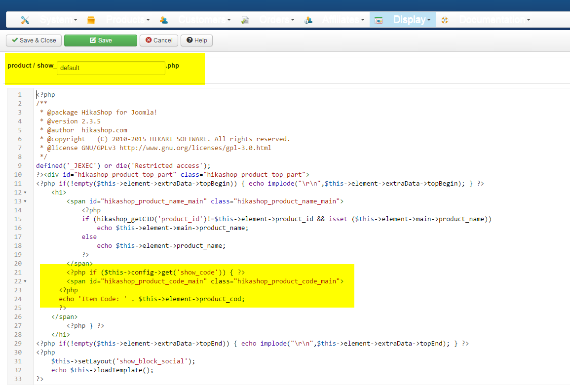The width and height of the screenshot is (570, 392).
Task: Click the Display window icon
Action: (x=379, y=20)
